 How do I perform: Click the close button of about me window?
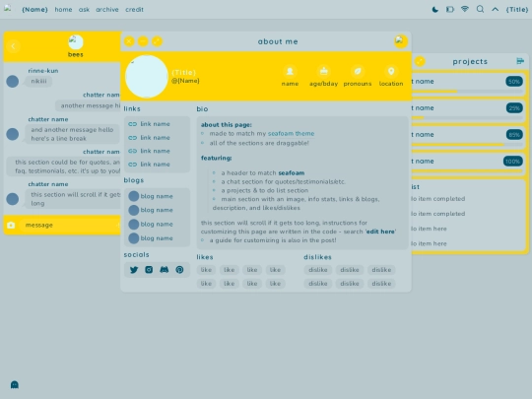coord(129,41)
